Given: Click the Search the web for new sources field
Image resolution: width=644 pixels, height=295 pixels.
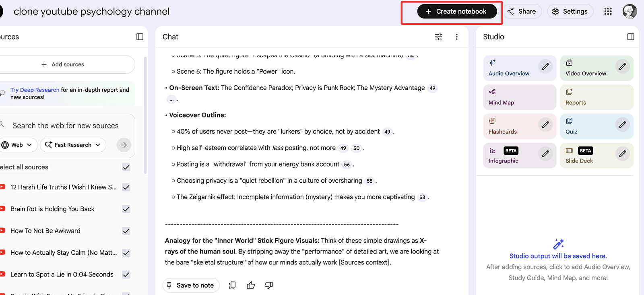Looking at the screenshot, I should tap(66, 126).
